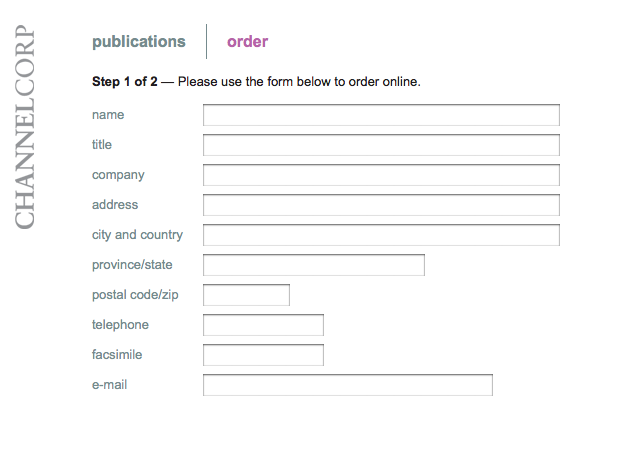Focus the facsimile text box
Viewport: 622px width, 460px height.
pos(263,355)
